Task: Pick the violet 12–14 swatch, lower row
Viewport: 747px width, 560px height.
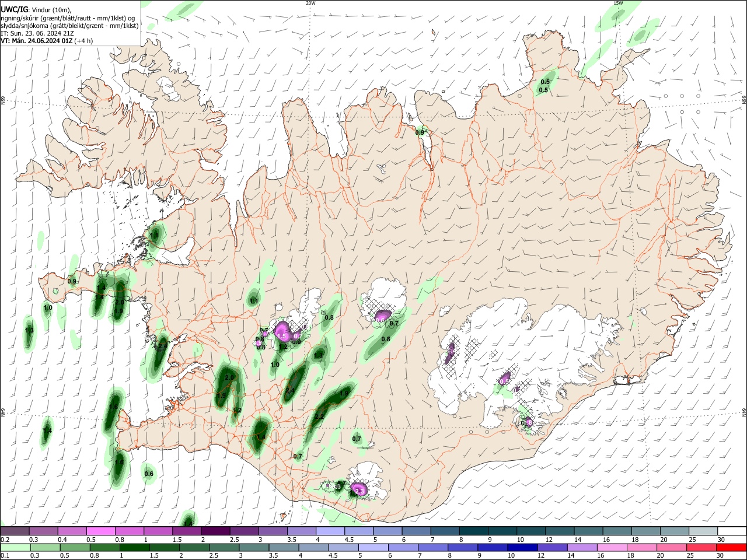Action: [551, 548]
